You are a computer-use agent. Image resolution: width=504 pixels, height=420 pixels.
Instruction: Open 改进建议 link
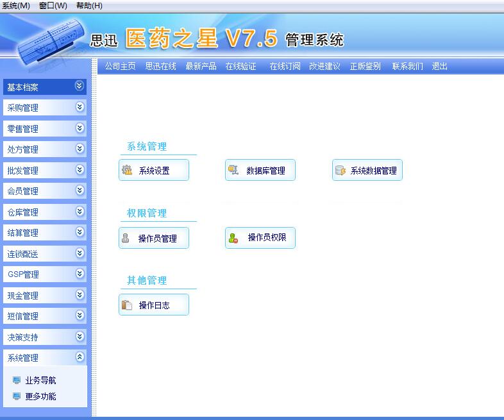pos(324,66)
